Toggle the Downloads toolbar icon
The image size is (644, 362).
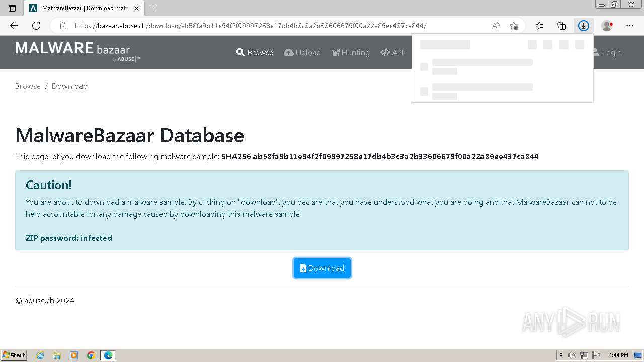pos(584,26)
